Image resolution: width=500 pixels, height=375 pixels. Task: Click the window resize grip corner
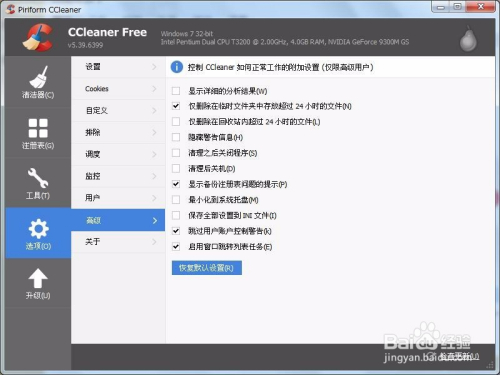(490, 365)
